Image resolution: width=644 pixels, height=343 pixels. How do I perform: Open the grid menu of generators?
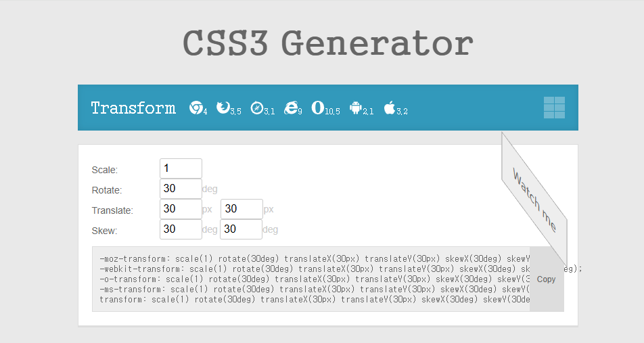[554, 108]
